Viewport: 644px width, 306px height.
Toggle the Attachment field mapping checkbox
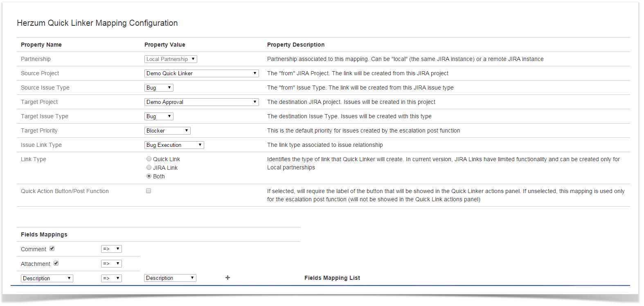[x=56, y=263]
